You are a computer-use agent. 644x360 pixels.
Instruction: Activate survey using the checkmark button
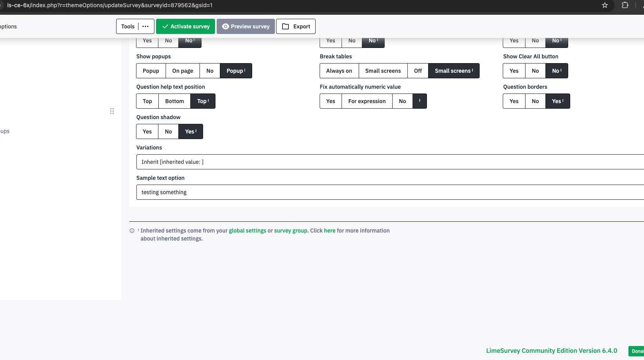[186, 26]
